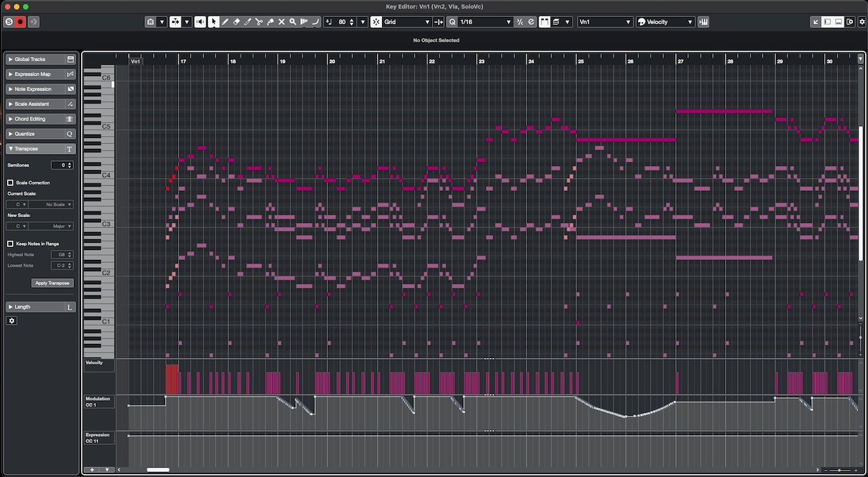Toggle the left zone visibility icon

827,22
